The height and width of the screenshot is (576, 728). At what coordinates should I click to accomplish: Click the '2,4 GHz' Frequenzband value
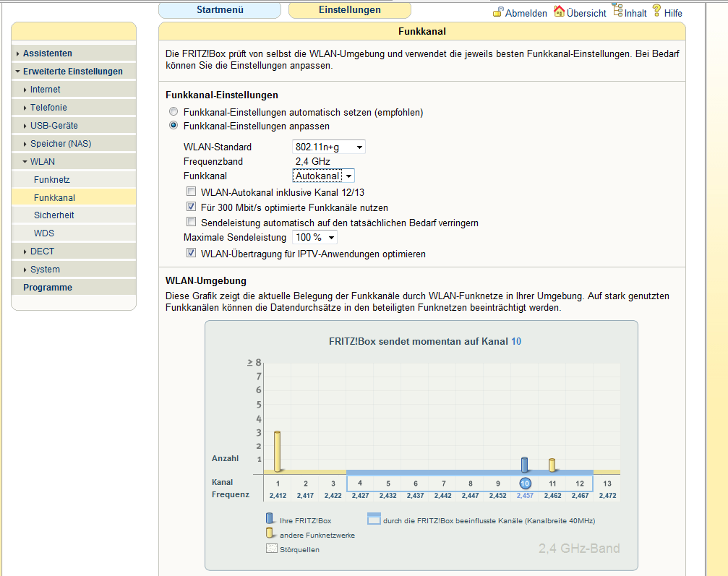[x=312, y=161]
